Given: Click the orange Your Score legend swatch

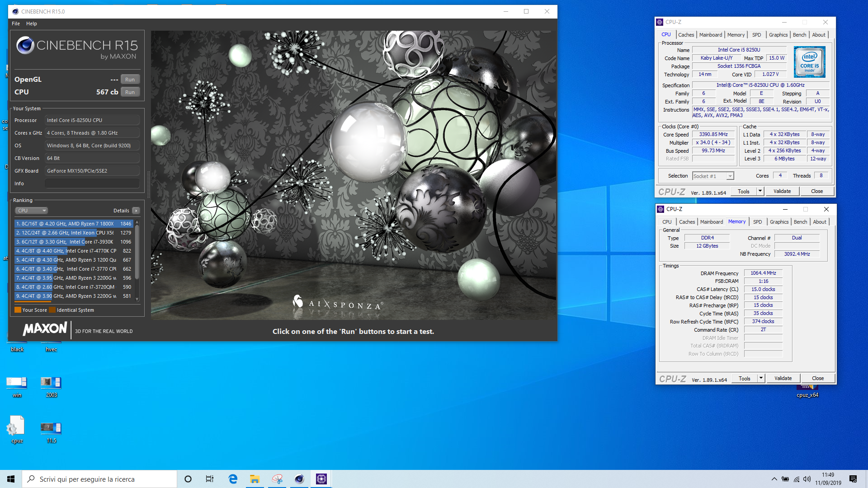Looking at the screenshot, I should [18, 310].
